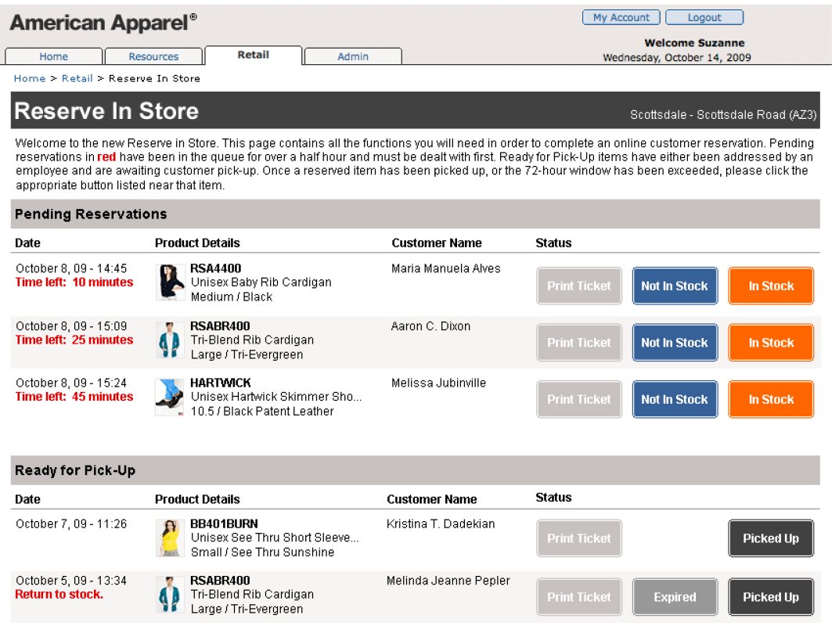Mark Melissa Jubinville item Not In Stock
Viewport: 839px width, 644px height.
coord(675,400)
